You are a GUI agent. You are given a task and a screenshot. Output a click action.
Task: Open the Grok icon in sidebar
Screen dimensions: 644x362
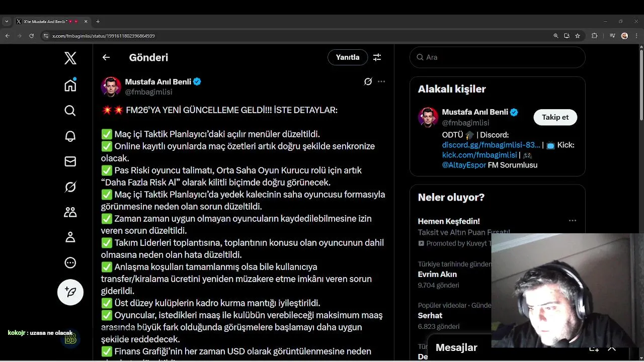70,187
